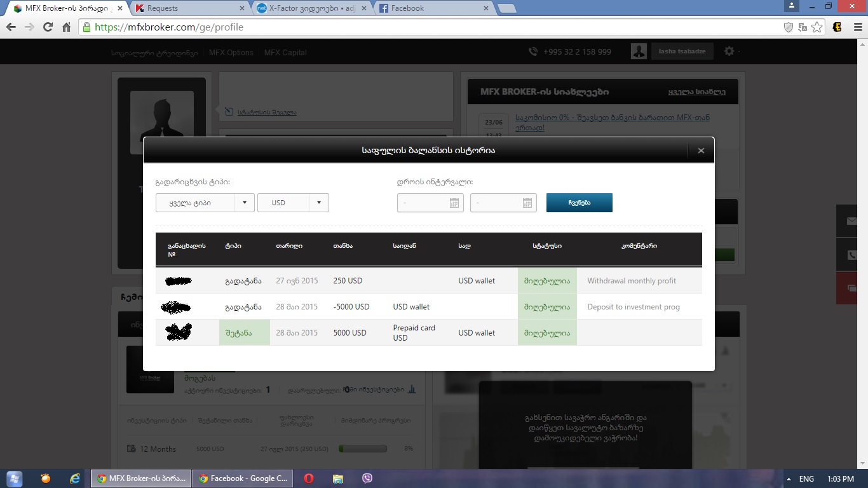Reload the current page
The height and width of the screenshot is (488, 868).
[48, 27]
